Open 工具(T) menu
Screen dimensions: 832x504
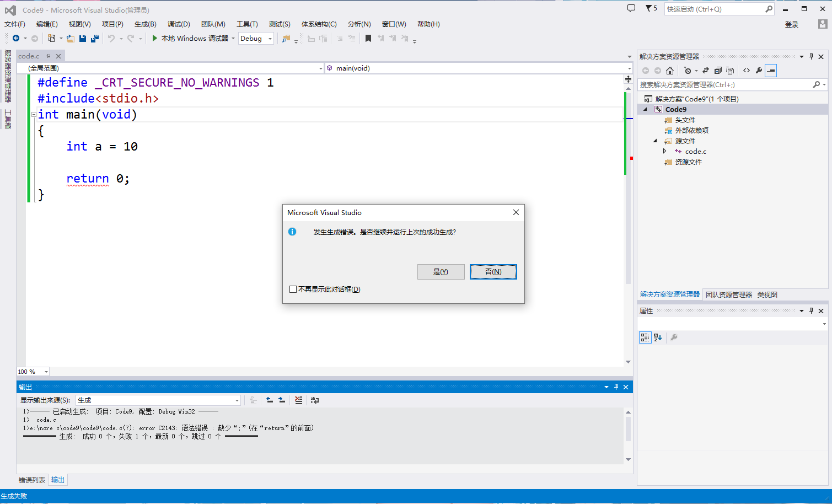247,24
